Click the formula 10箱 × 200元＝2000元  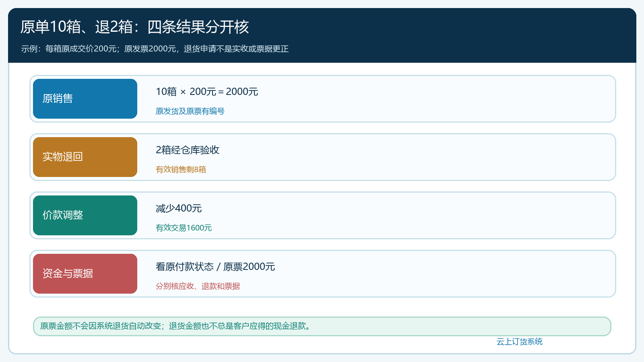click(x=207, y=92)
